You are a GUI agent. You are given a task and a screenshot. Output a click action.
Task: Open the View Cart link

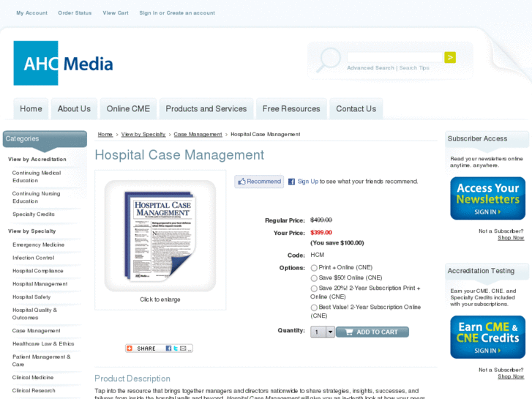pyautogui.click(x=116, y=13)
